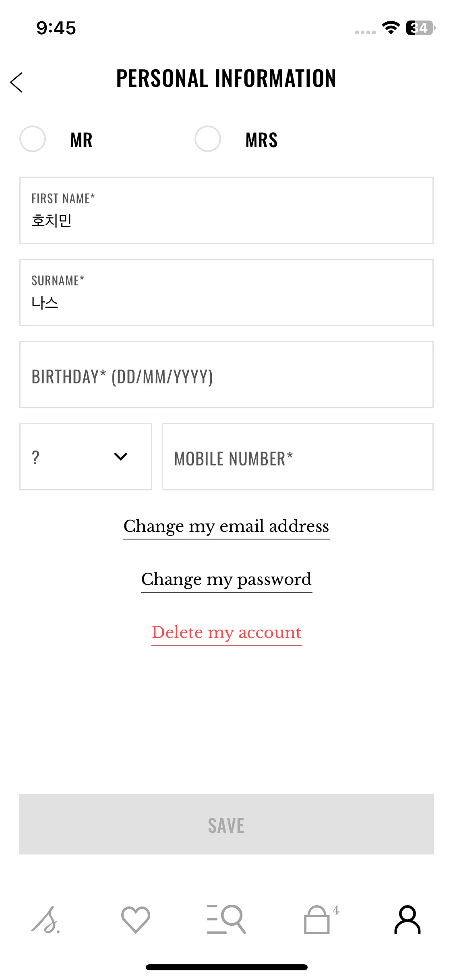Tap the back arrow icon

coord(17,82)
